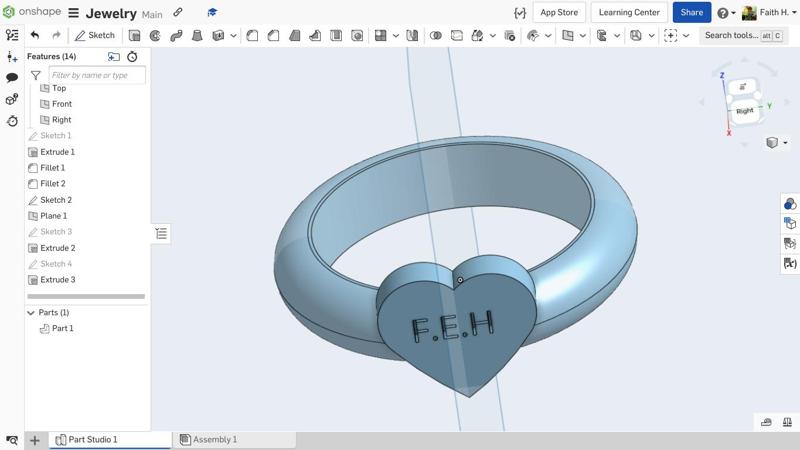This screenshot has width=800, height=450.
Task: Select the Modify fillet tool
Action: (x=533, y=35)
